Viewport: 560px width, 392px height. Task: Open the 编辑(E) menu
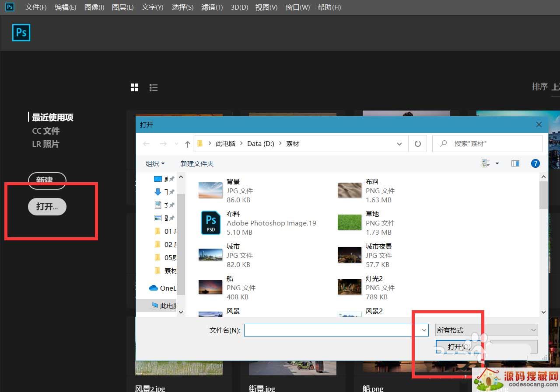tap(65, 7)
